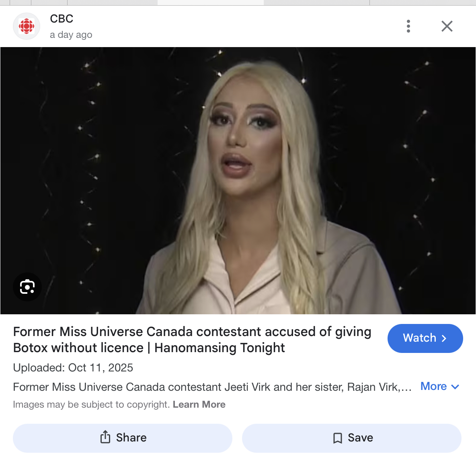Click the chevron arrow inside Watch button
Screen dimensions: 476x464
(x=444, y=338)
